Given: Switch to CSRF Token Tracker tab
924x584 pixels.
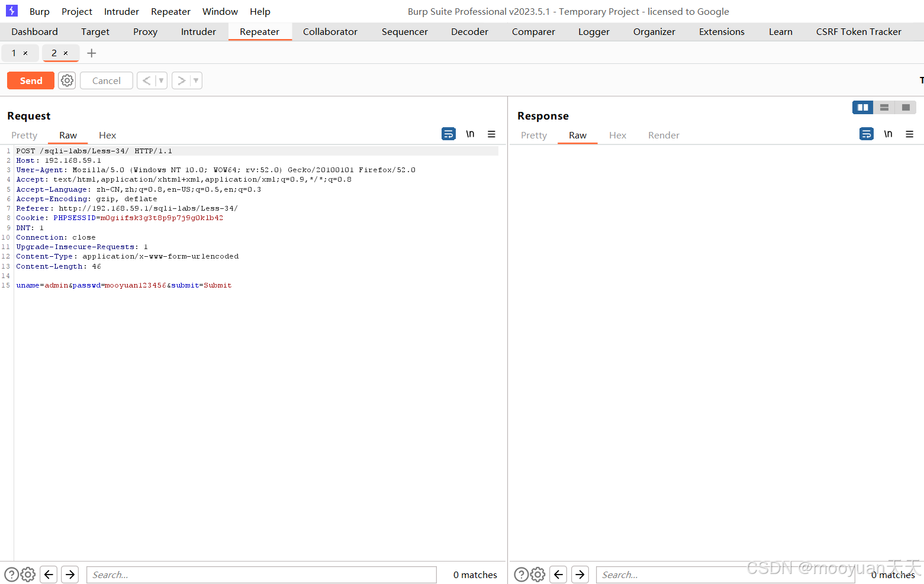Looking at the screenshot, I should coord(858,32).
